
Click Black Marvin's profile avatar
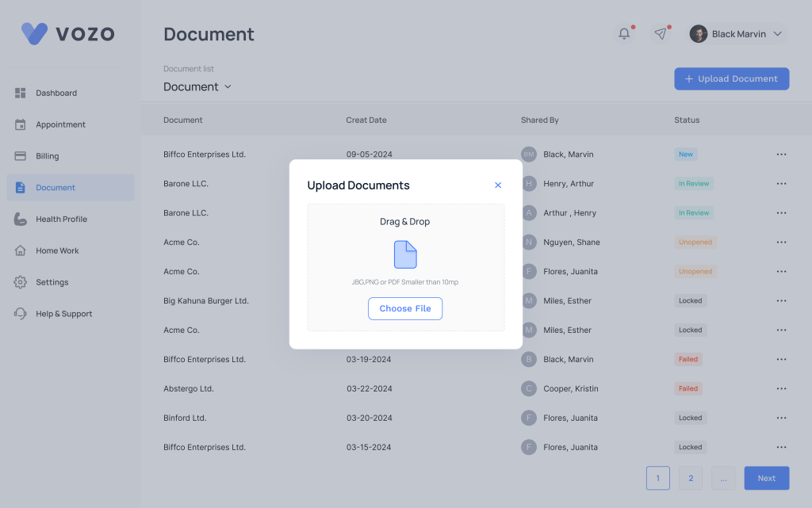[698, 34]
